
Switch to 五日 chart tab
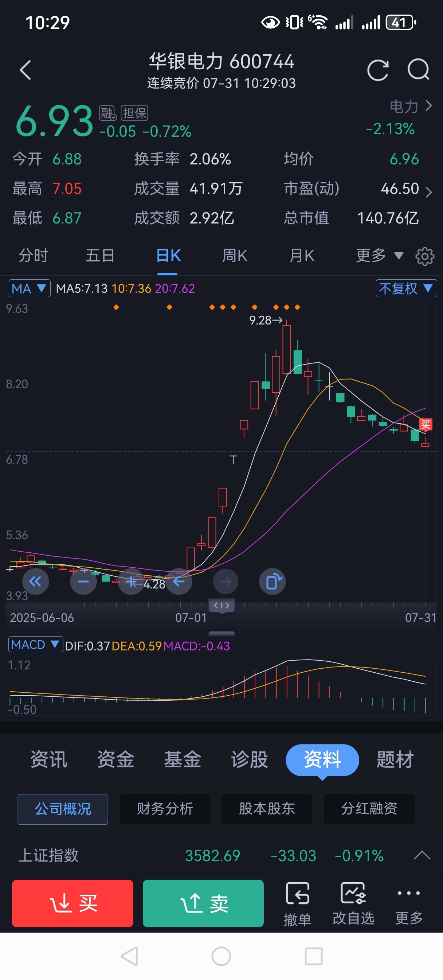(x=100, y=255)
